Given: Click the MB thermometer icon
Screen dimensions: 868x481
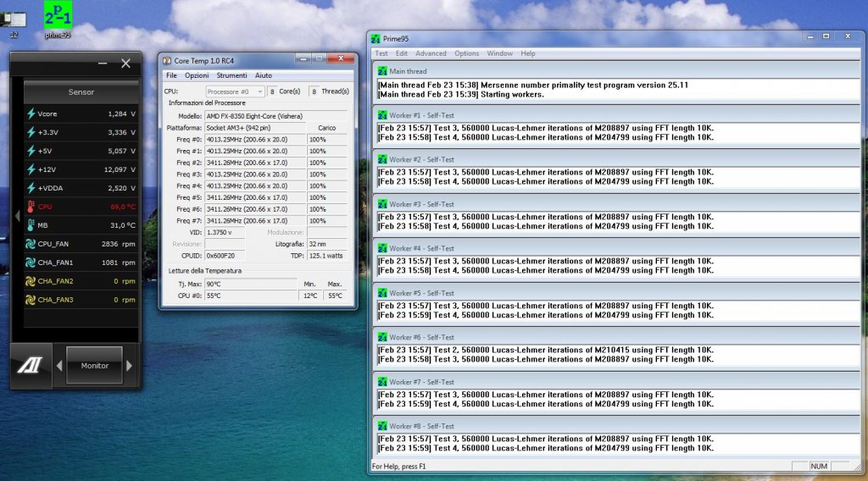Looking at the screenshot, I should 31,225.
